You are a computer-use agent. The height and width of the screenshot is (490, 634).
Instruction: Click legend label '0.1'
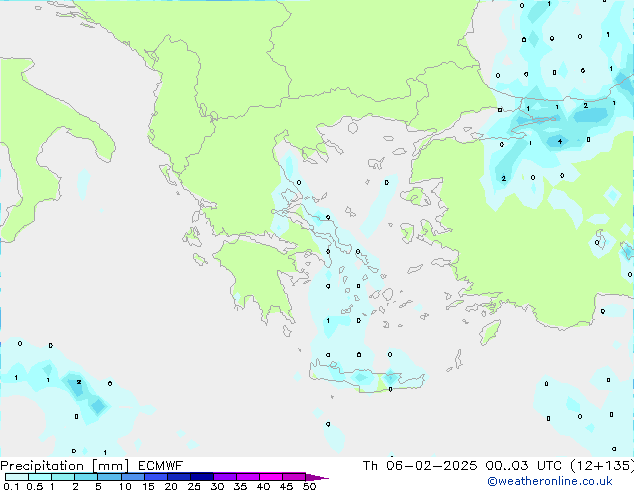point(11,486)
